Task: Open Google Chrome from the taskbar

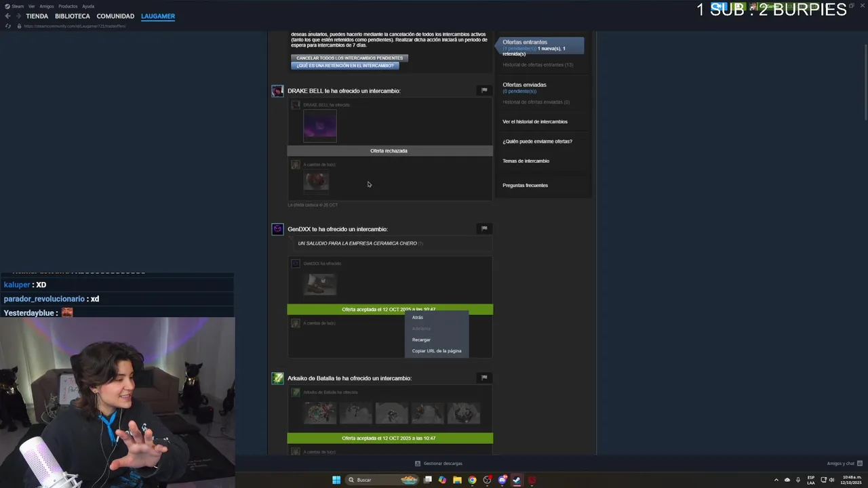Action: point(473,480)
